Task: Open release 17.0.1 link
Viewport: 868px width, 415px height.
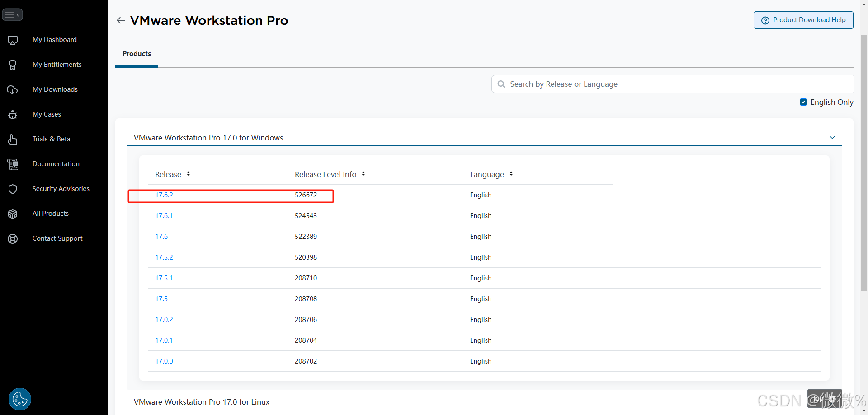Action: tap(164, 340)
